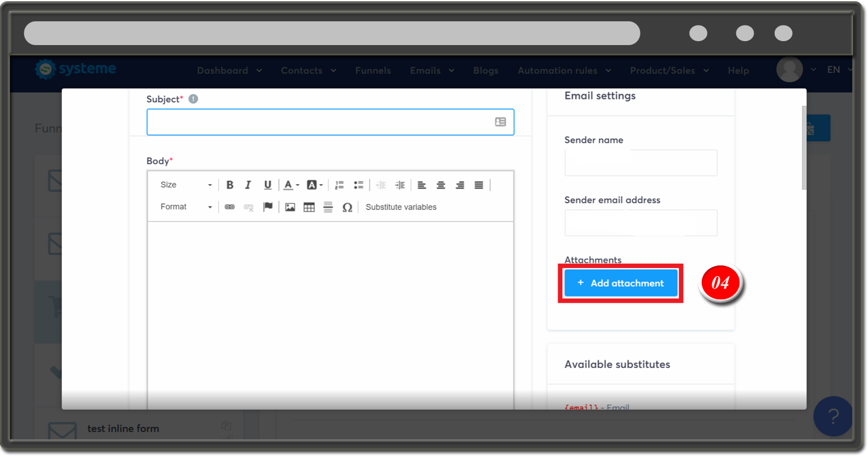Viewport: 868px width, 458px height.
Task: Open the Emails menu
Action: point(432,71)
